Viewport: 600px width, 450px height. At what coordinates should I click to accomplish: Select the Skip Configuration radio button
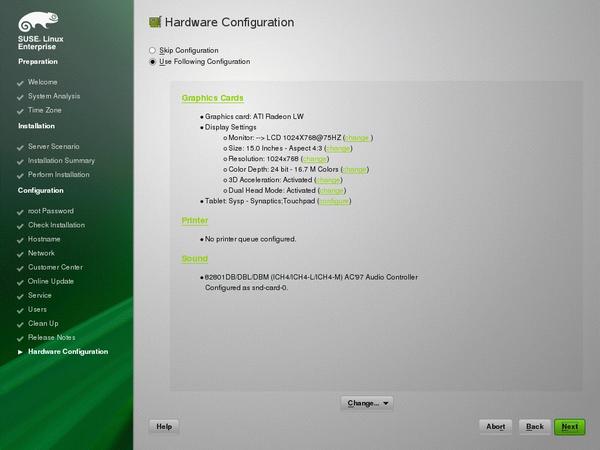coord(152,51)
